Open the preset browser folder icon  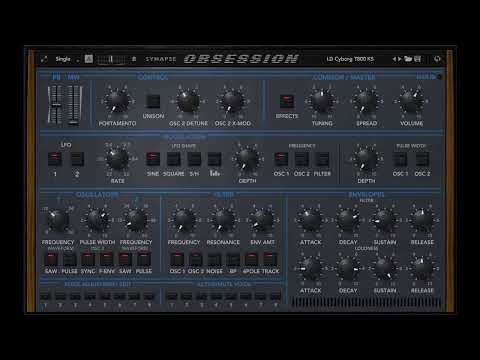tap(408, 59)
